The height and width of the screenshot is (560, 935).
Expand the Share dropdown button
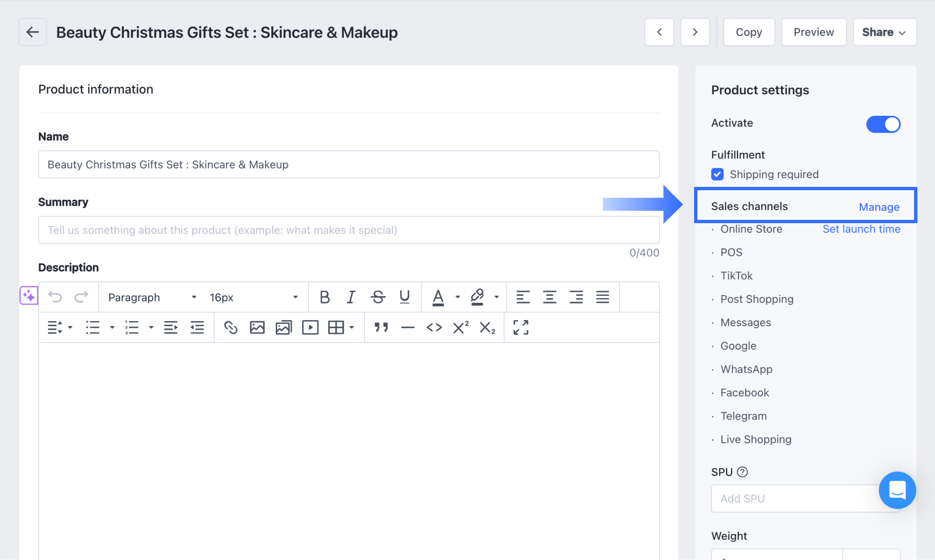[884, 32]
